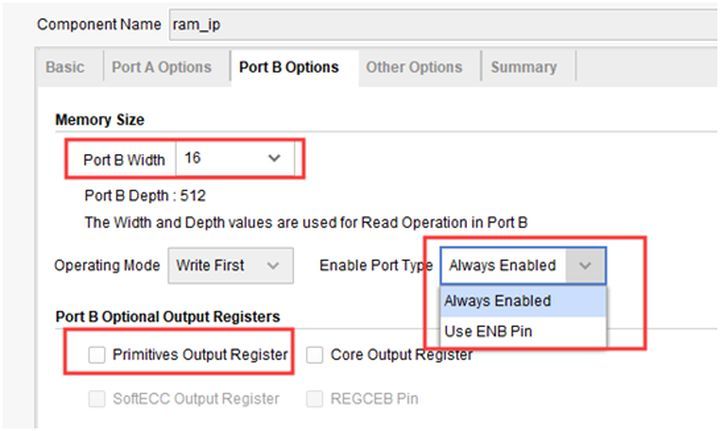Open the Port A Options tab
This screenshot has width=720, height=431.
click(161, 67)
